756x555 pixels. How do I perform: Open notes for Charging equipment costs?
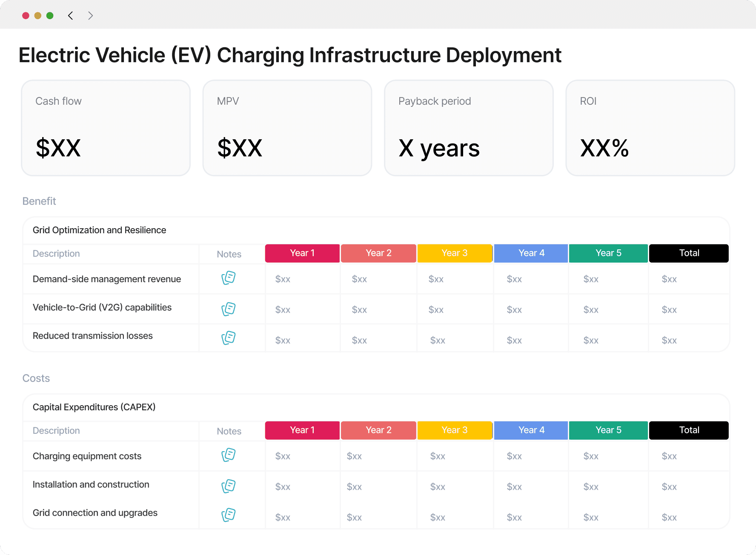coord(229,455)
